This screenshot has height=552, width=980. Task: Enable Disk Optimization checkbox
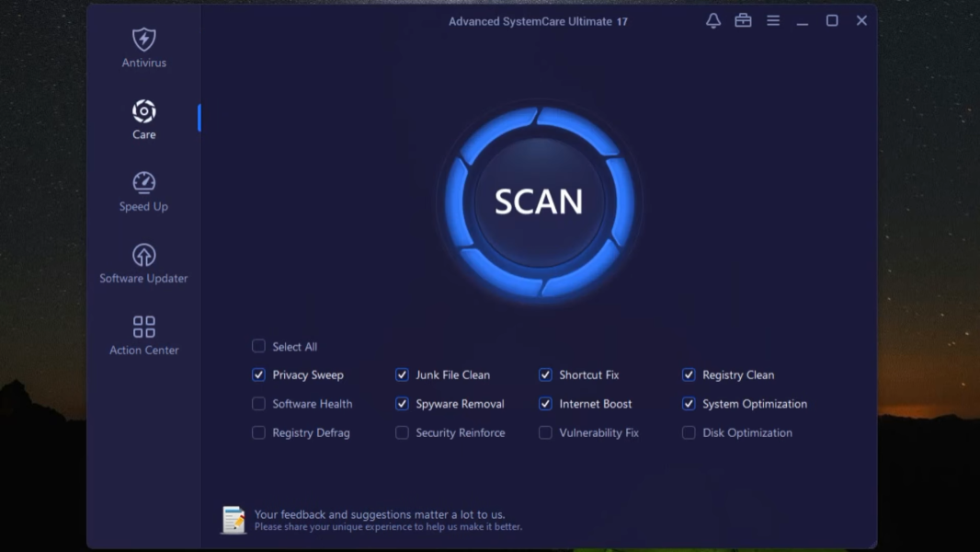point(689,432)
